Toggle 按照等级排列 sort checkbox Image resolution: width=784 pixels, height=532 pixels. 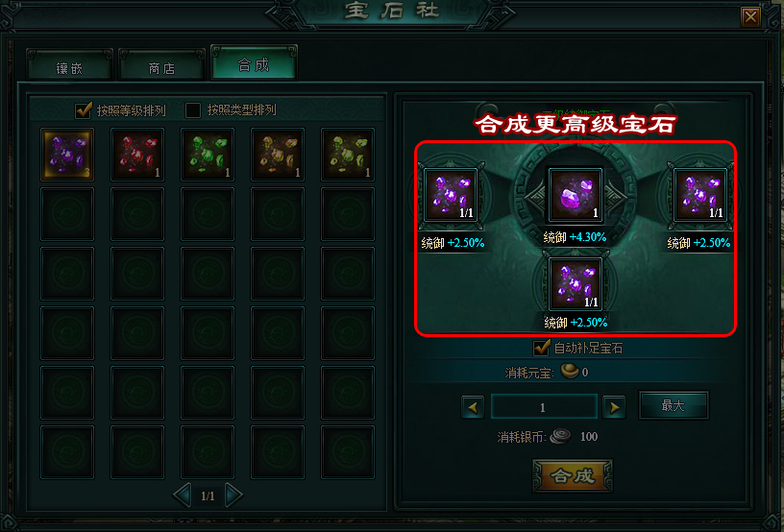click(x=83, y=109)
